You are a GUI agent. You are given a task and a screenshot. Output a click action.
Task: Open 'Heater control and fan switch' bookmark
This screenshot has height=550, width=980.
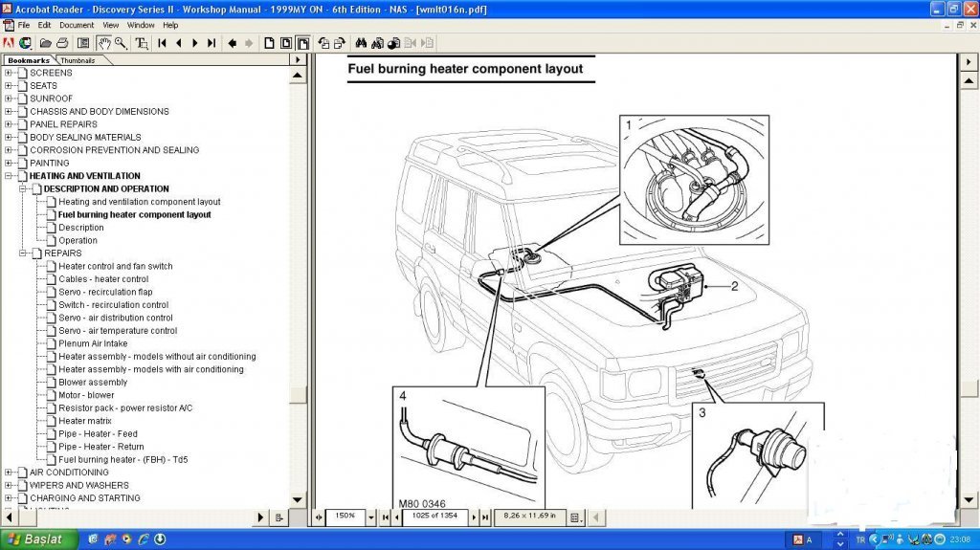pos(116,266)
